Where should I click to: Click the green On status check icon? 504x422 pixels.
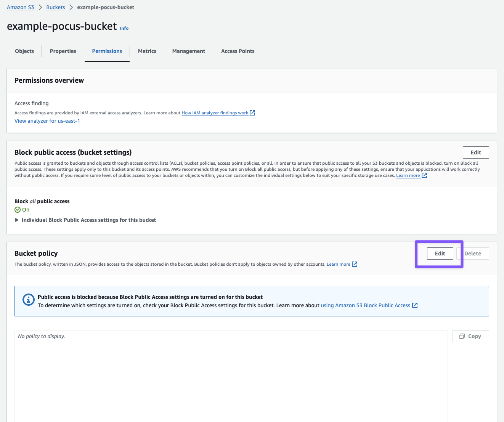coord(18,210)
